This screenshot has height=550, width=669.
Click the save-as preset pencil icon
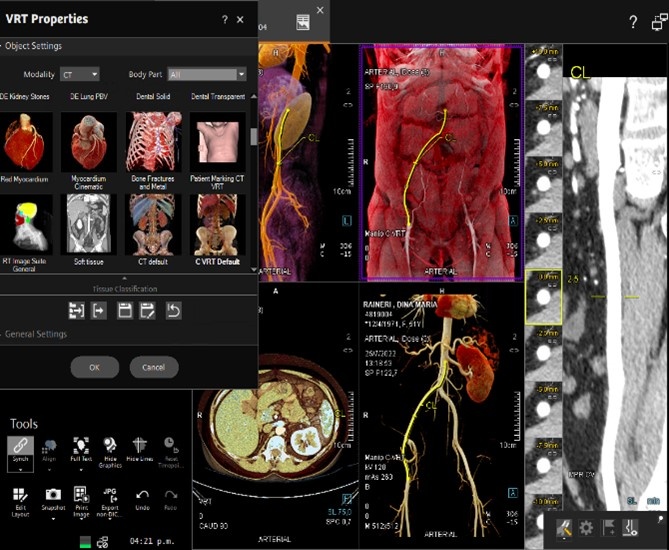pos(147,311)
